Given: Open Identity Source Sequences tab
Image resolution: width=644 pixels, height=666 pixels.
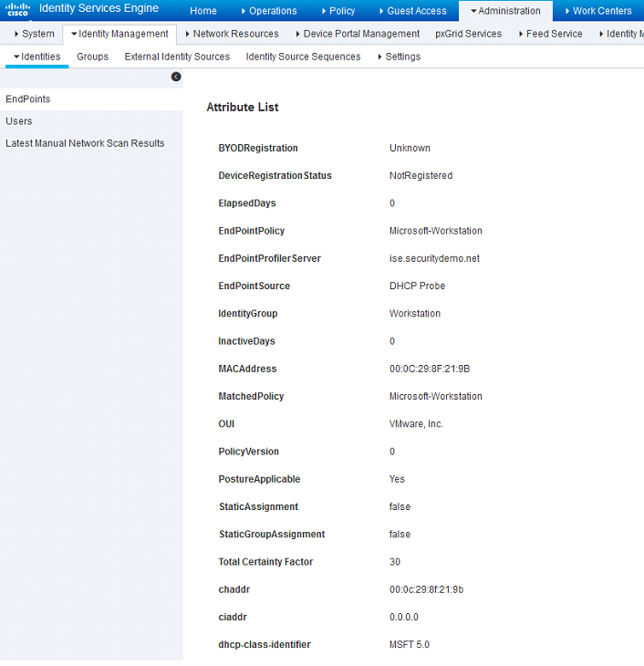Looking at the screenshot, I should click(x=304, y=57).
